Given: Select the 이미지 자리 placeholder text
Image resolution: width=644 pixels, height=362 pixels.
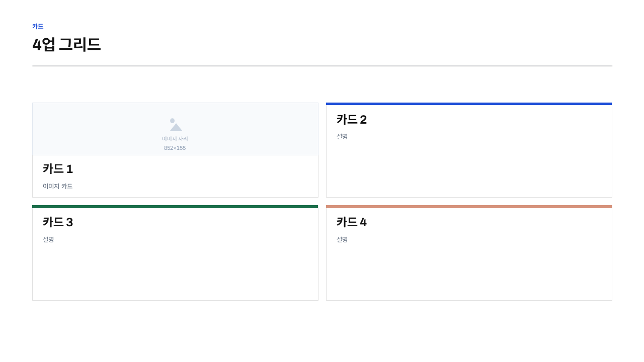Looking at the screenshot, I should 175,139.
